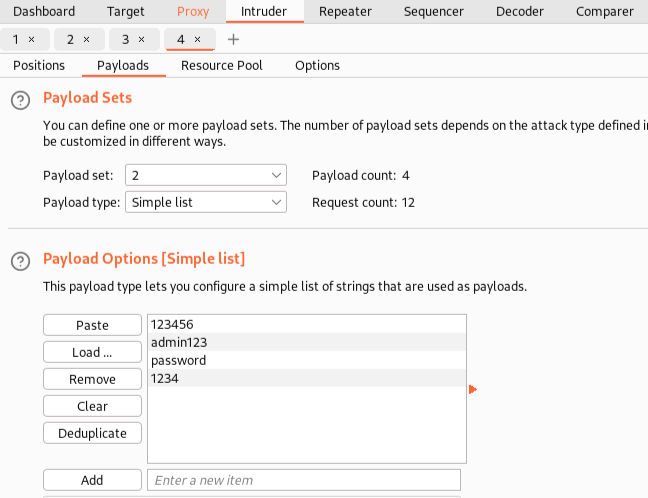The image size is (648, 498).
Task: Switch to the Comparer tab
Action: 605,12
